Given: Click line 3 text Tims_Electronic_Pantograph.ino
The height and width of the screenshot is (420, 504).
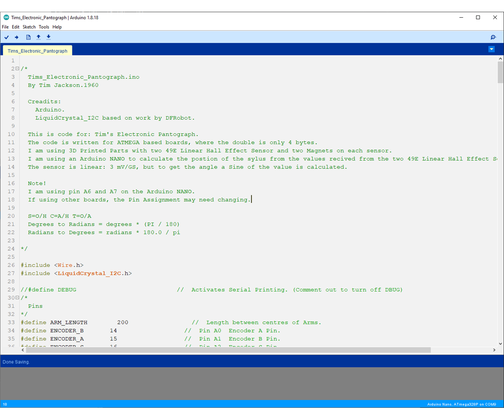Looking at the screenshot, I should [84, 77].
